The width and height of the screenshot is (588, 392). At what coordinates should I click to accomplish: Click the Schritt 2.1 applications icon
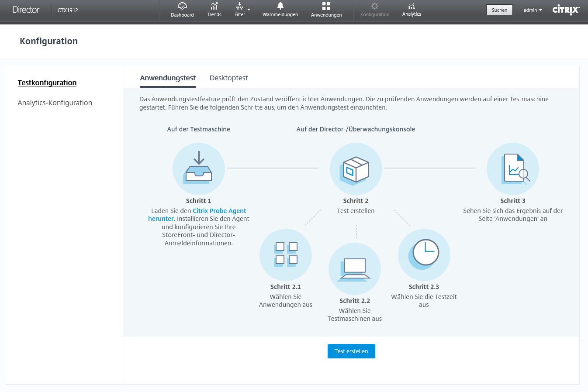286,255
